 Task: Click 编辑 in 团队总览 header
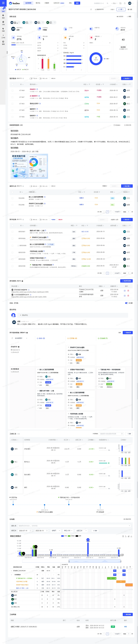129,17
